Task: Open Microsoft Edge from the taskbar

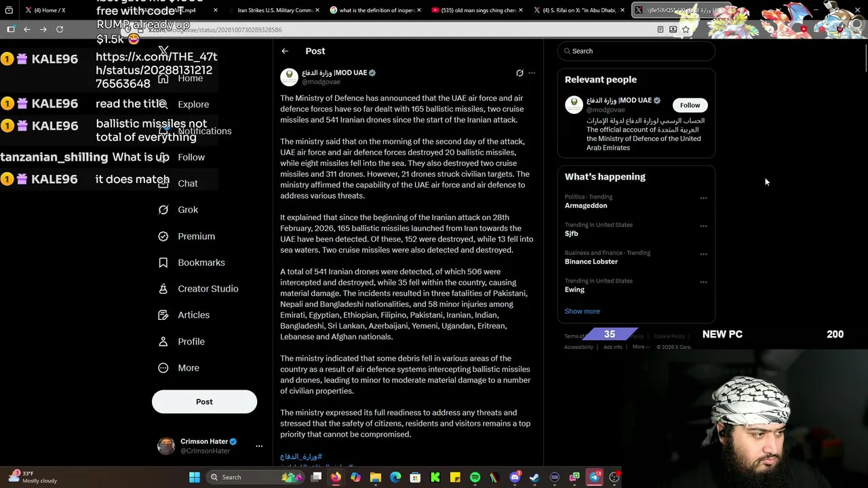Action: tap(395, 477)
